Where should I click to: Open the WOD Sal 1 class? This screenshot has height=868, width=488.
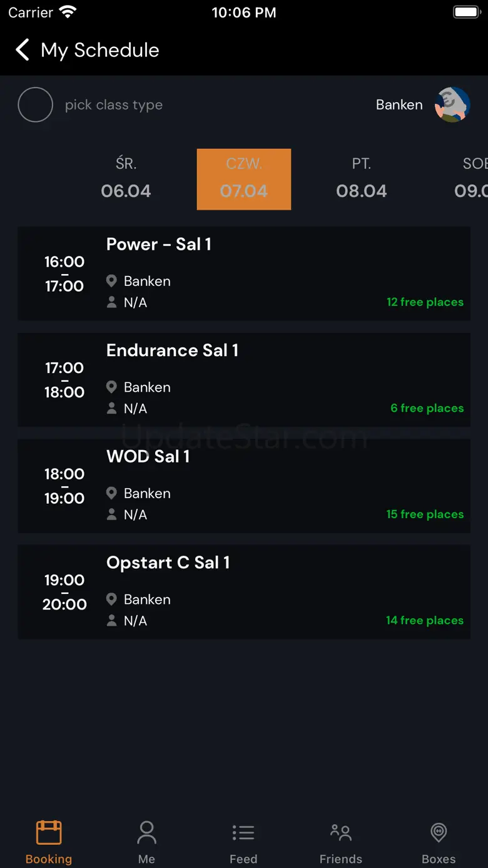[243, 486]
